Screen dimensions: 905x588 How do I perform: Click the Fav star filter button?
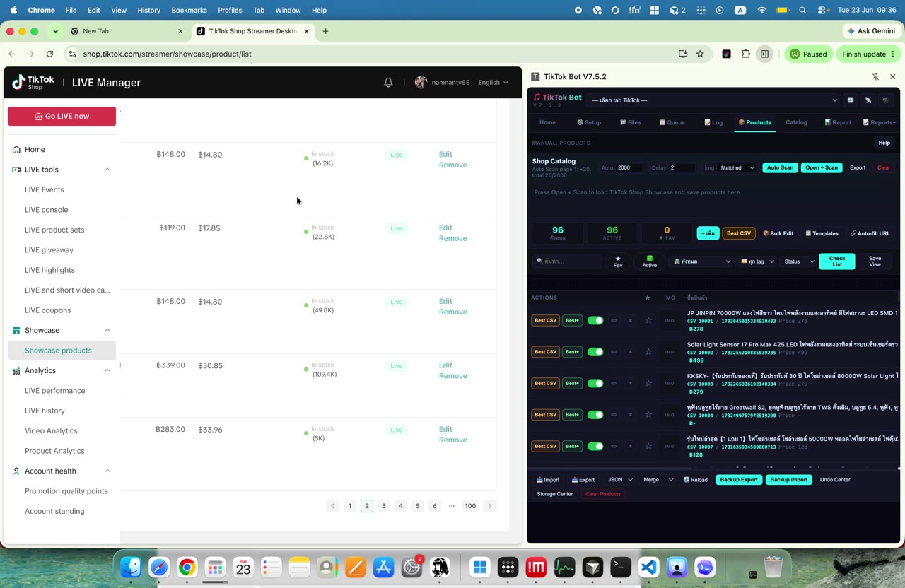click(618, 261)
